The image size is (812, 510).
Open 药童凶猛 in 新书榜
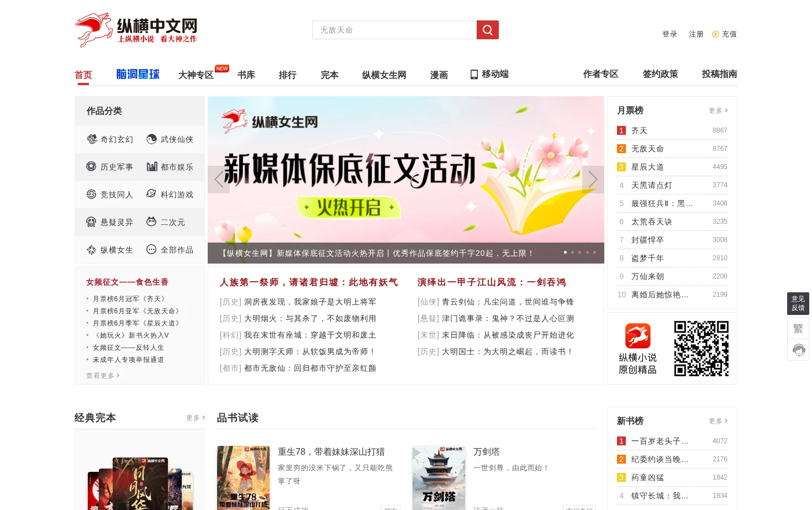click(647, 477)
